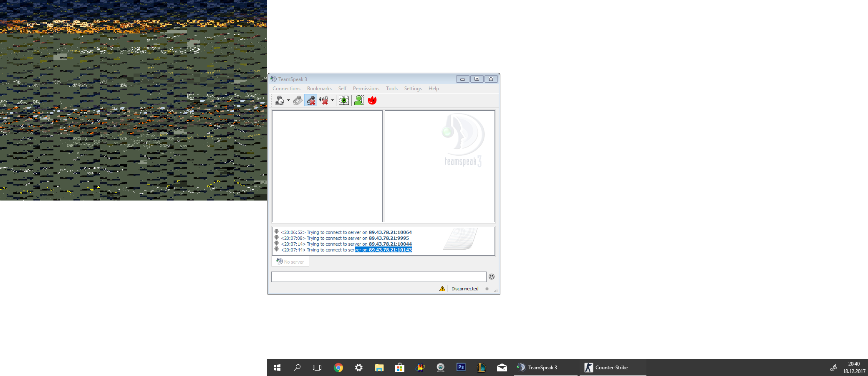Click the yellow warning icon in status bar
The width and height of the screenshot is (868, 376).
pos(442,289)
